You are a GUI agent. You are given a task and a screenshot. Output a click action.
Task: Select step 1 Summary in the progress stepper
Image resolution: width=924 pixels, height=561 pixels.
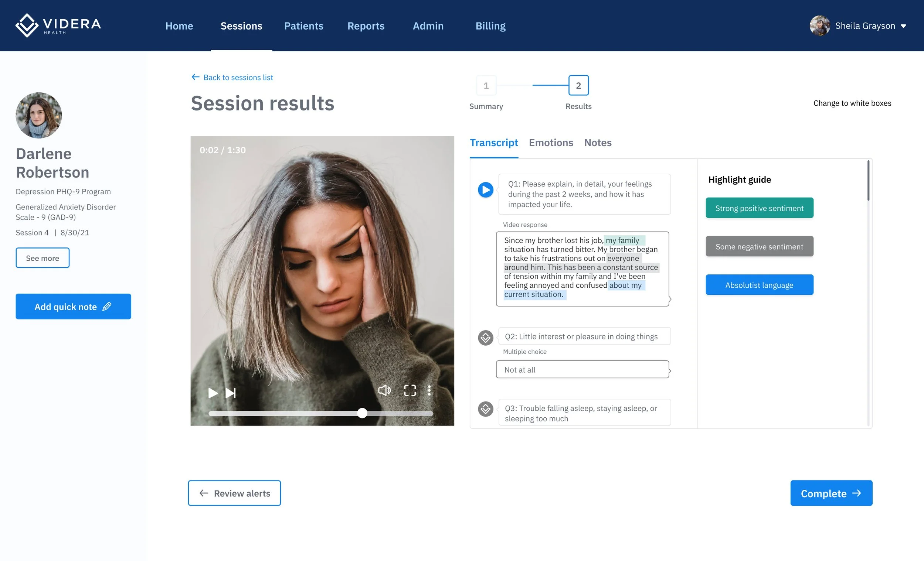click(x=486, y=85)
